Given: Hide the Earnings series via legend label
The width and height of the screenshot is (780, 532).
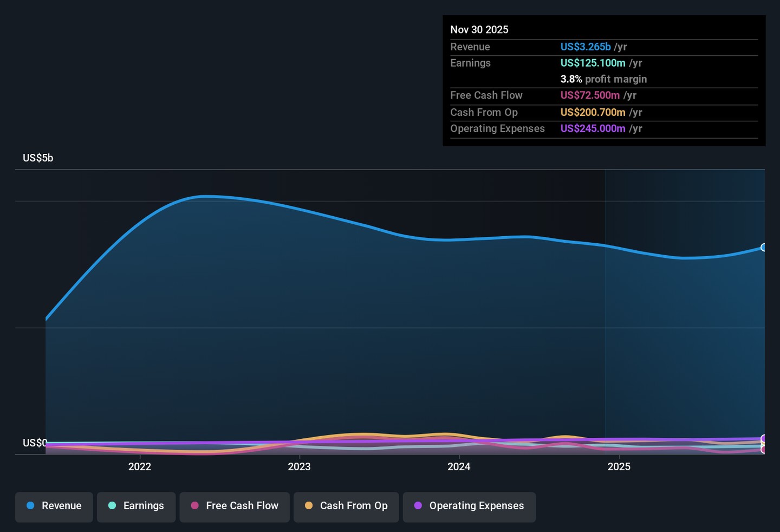Looking at the screenshot, I should (x=144, y=505).
